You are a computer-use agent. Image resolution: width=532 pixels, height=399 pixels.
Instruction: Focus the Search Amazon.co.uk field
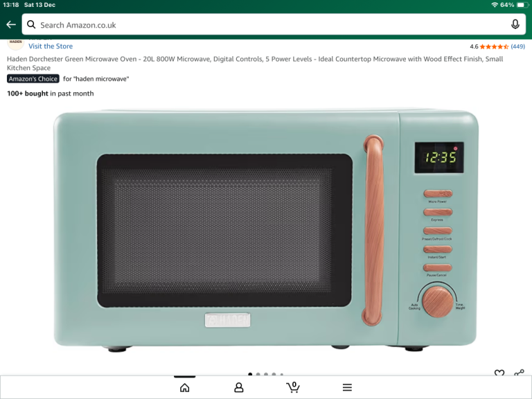pyautogui.click(x=274, y=24)
